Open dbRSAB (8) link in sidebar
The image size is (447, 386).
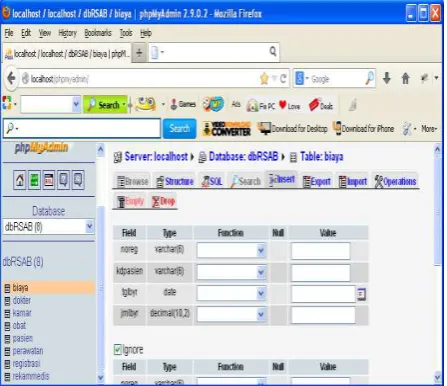click(x=23, y=262)
